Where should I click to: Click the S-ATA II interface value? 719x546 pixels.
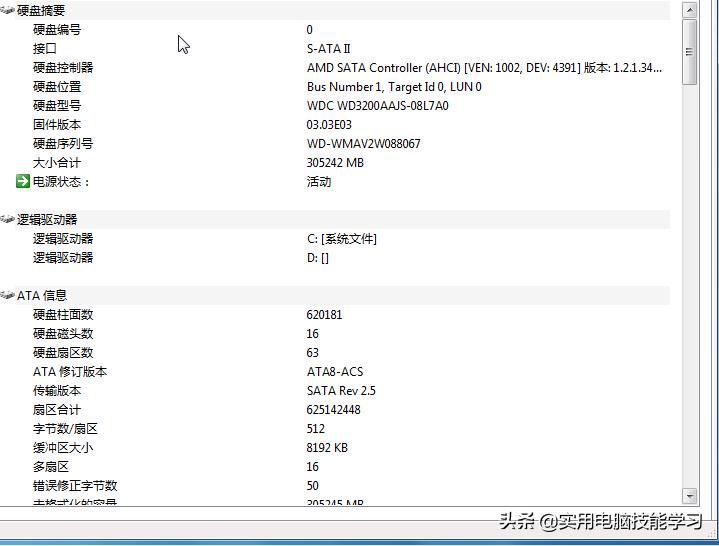click(x=328, y=49)
